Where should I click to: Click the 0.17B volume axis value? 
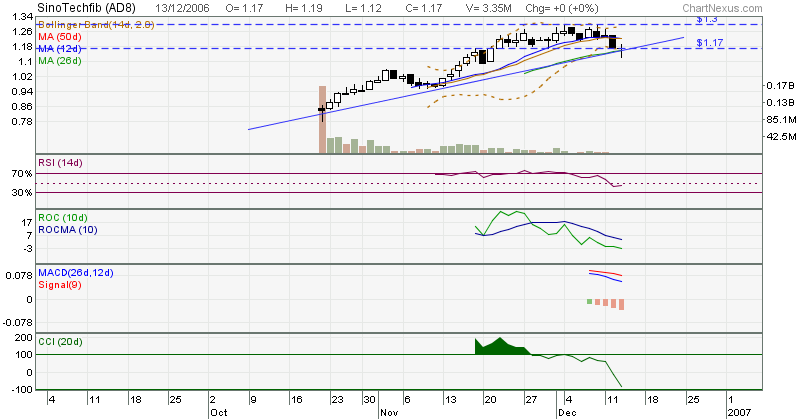tap(781, 86)
